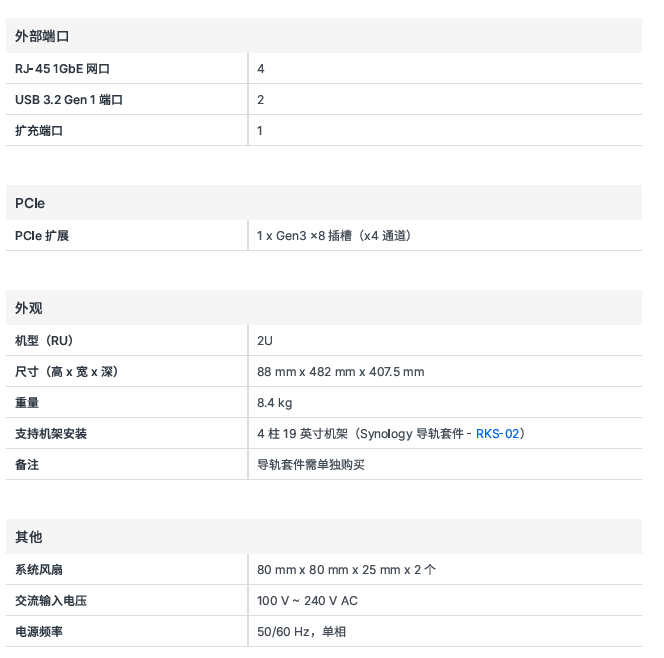Click the 88 mm x 482 mm dimensions value
This screenshot has width=664, height=658.
(340, 372)
